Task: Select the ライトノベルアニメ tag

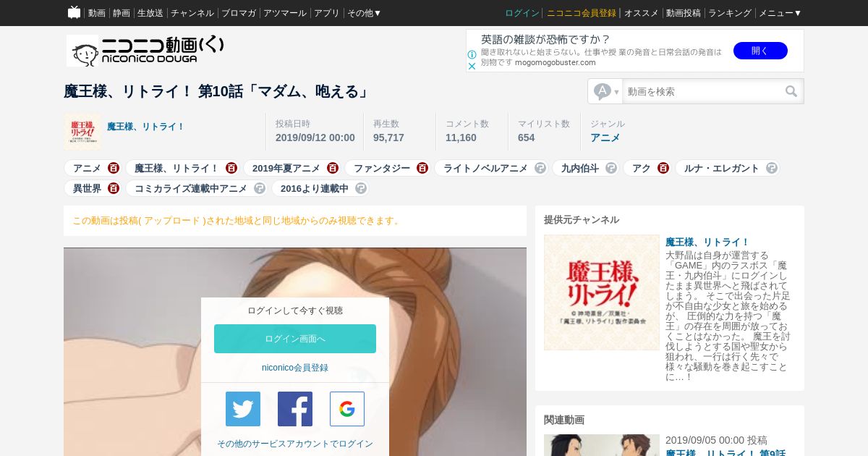Action: [485, 168]
